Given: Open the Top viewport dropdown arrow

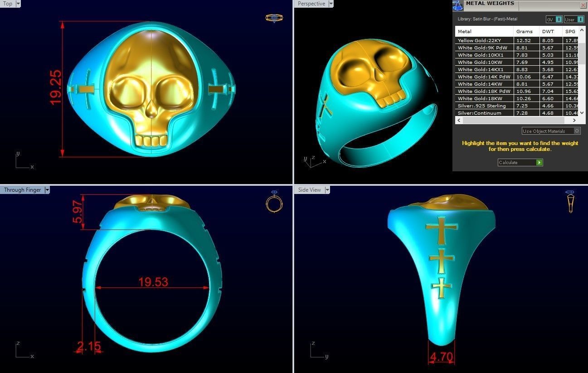Looking at the screenshot, I should click(x=18, y=4).
